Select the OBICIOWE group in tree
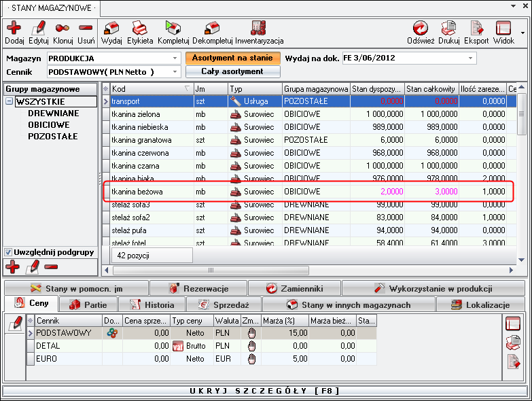Screen dimensions: 532x401 click(48, 125)
